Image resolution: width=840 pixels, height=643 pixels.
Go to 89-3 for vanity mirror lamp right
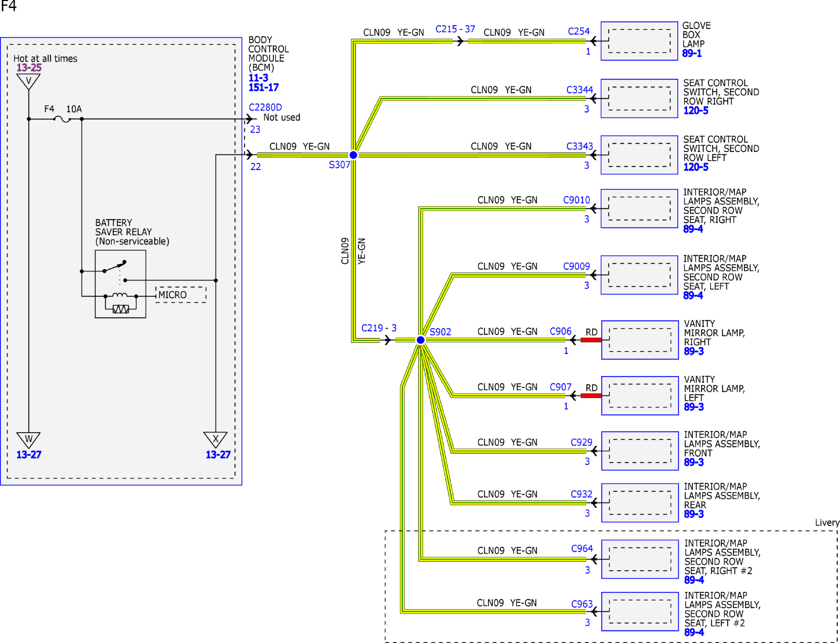pos(694,351)
